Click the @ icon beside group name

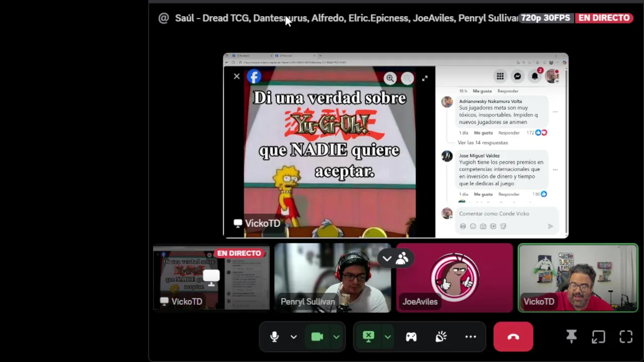coord(164,18)
